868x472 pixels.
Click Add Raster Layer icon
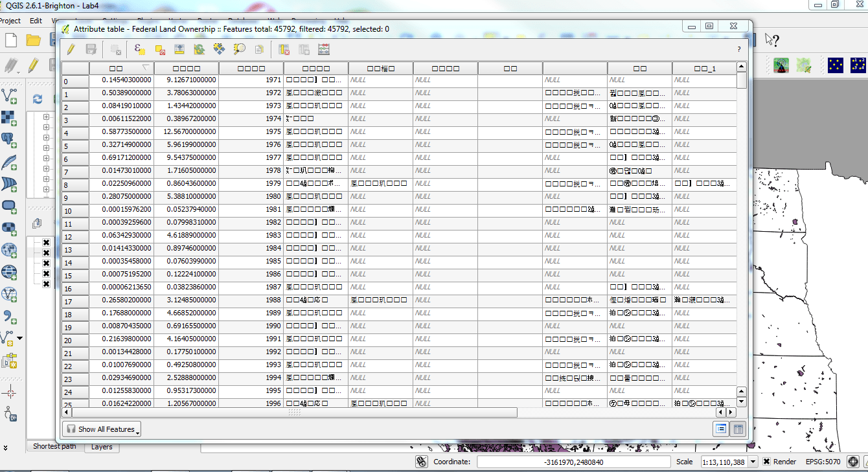point(9,117)
